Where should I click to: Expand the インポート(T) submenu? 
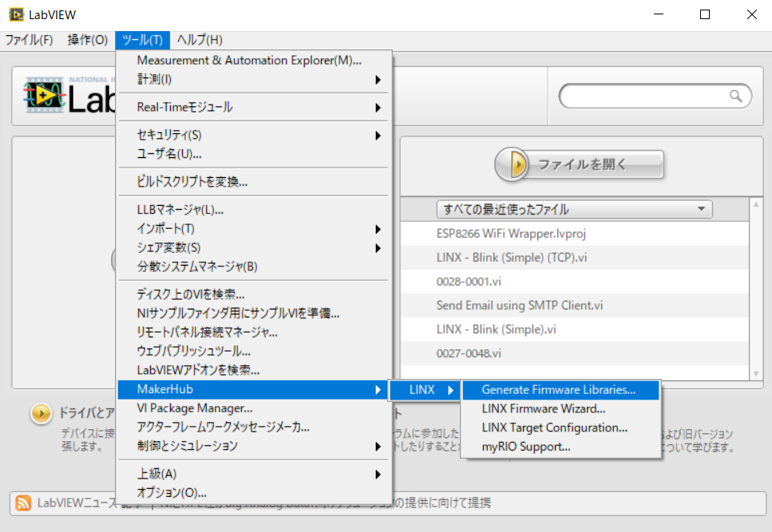coord(254,229)
